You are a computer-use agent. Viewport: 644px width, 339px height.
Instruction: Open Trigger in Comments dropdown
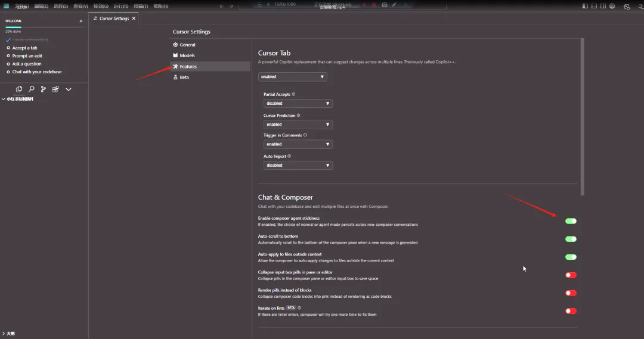[x=298, y=144]
